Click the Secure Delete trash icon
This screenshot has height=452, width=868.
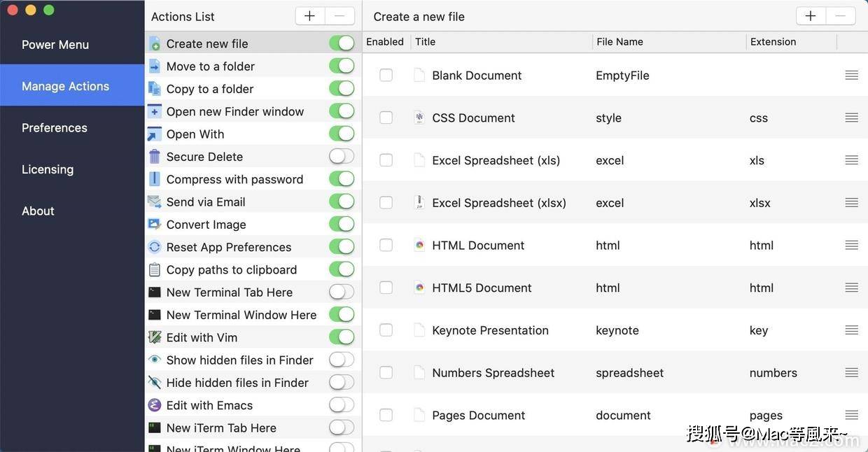(155, 157)
